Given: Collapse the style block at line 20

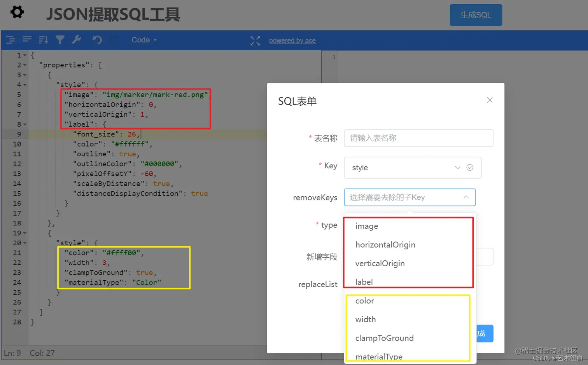Looking at the screenshot, I should coord(25,243).
